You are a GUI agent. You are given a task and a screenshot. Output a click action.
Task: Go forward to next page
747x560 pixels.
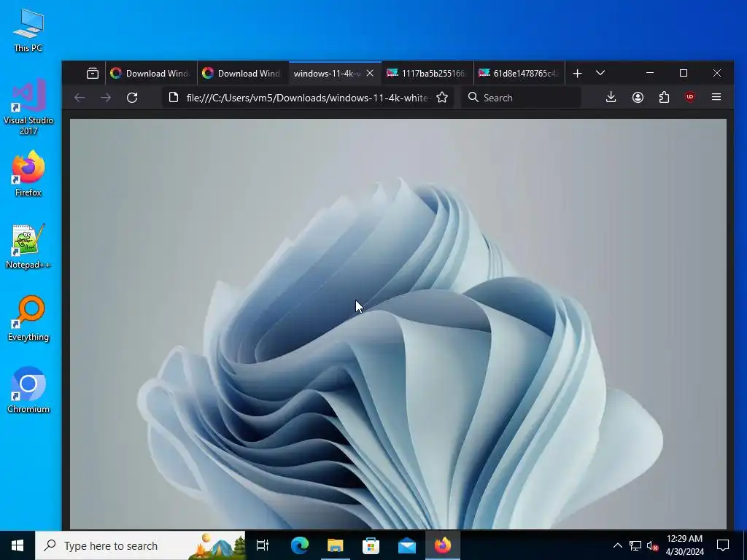(106, 98)
